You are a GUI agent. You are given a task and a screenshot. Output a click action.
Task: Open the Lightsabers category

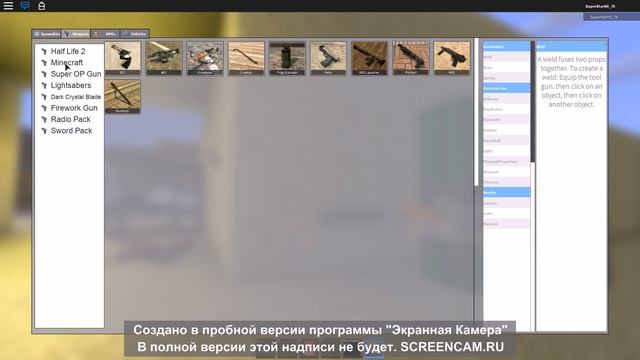pos(71,85)
